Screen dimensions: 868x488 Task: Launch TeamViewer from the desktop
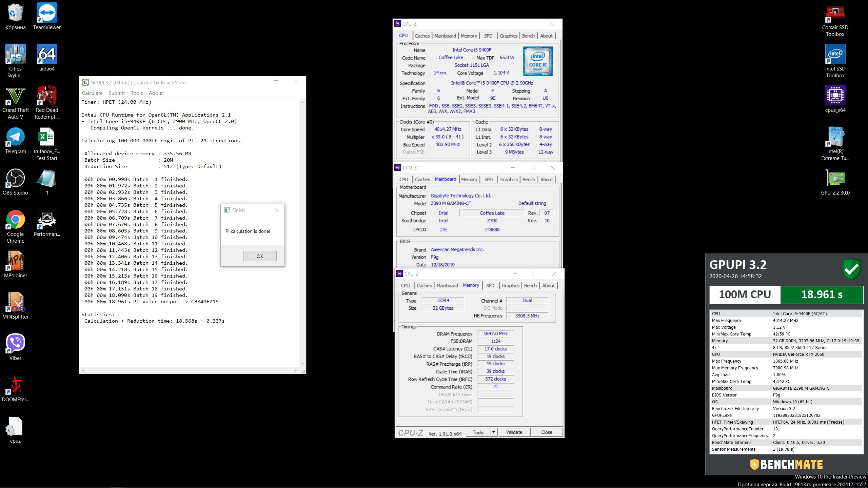47,16
